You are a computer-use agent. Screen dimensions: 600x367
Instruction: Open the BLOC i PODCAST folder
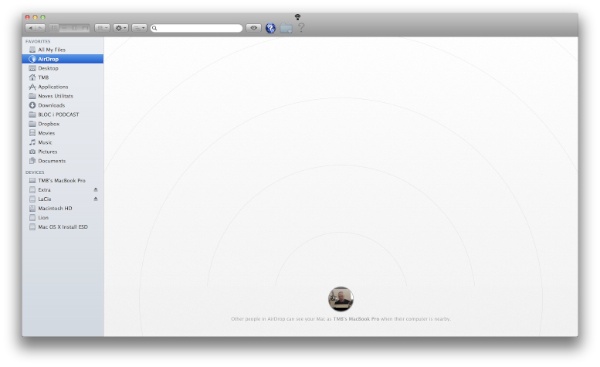click(62, 114)
